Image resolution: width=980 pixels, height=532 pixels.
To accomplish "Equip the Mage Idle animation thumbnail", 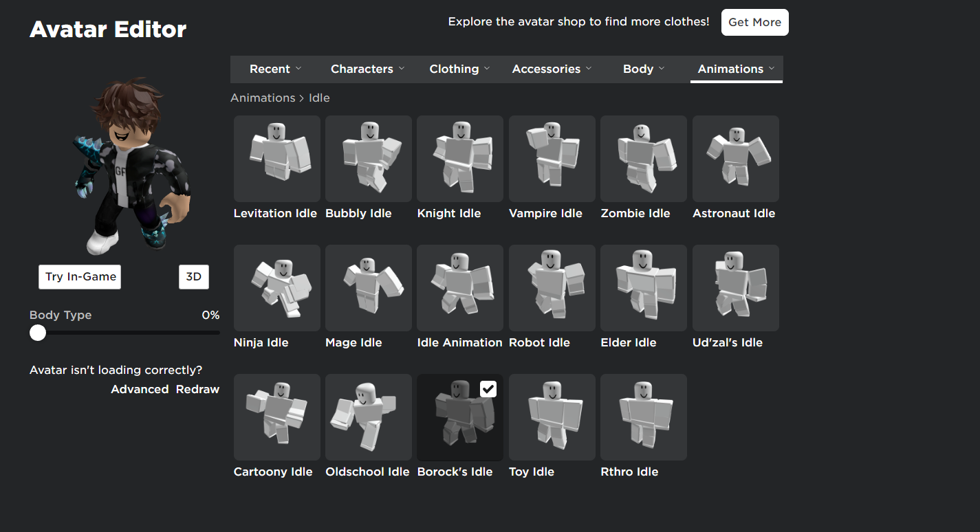I will click(x=369, y=288).
